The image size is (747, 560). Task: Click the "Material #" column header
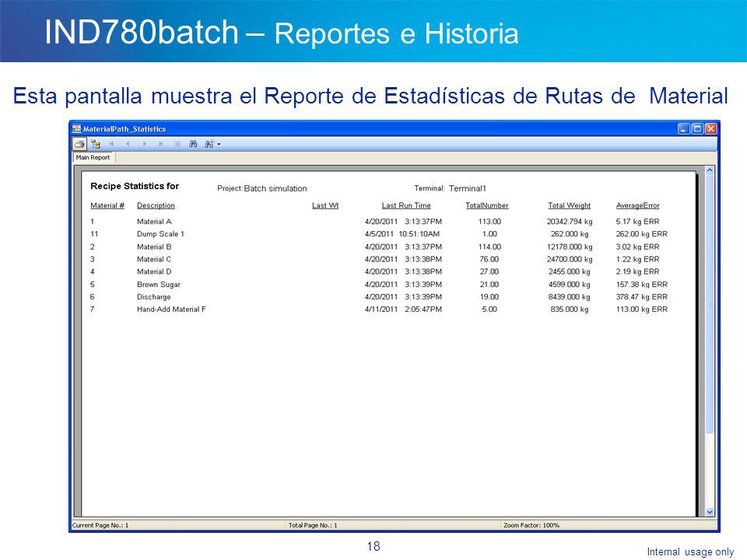[x=107, y=205]
